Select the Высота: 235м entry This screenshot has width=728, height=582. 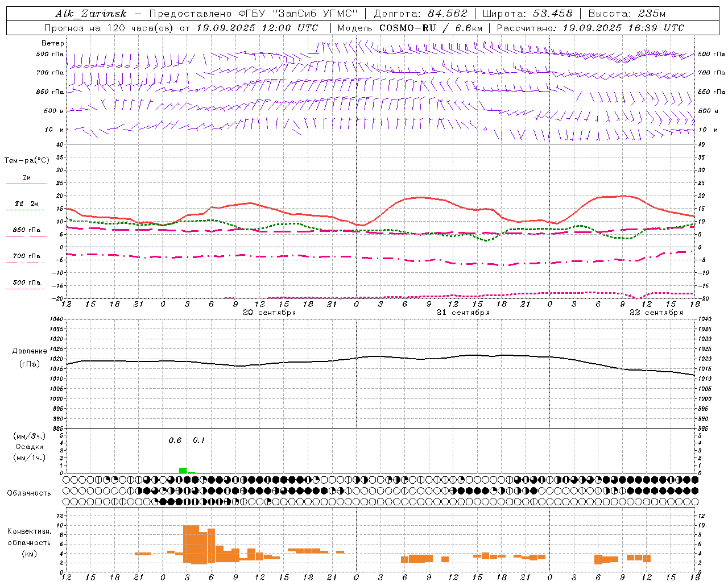pos(627,14)
